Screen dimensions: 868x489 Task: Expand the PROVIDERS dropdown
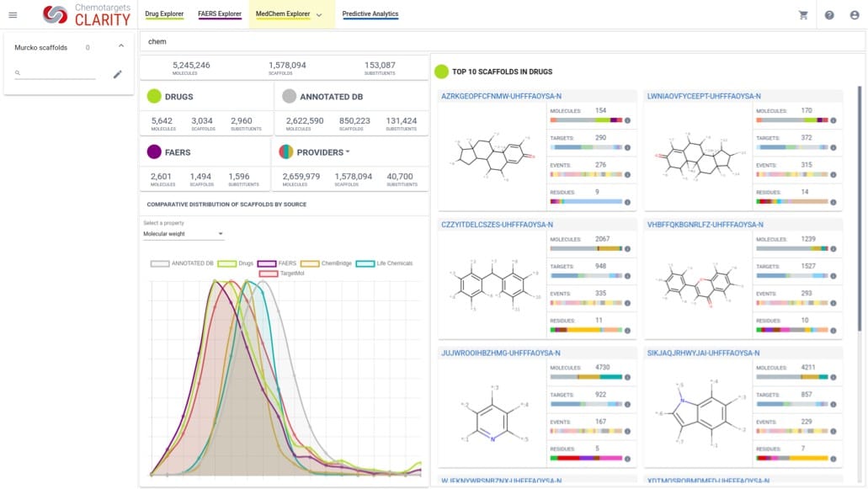(350, 150)
